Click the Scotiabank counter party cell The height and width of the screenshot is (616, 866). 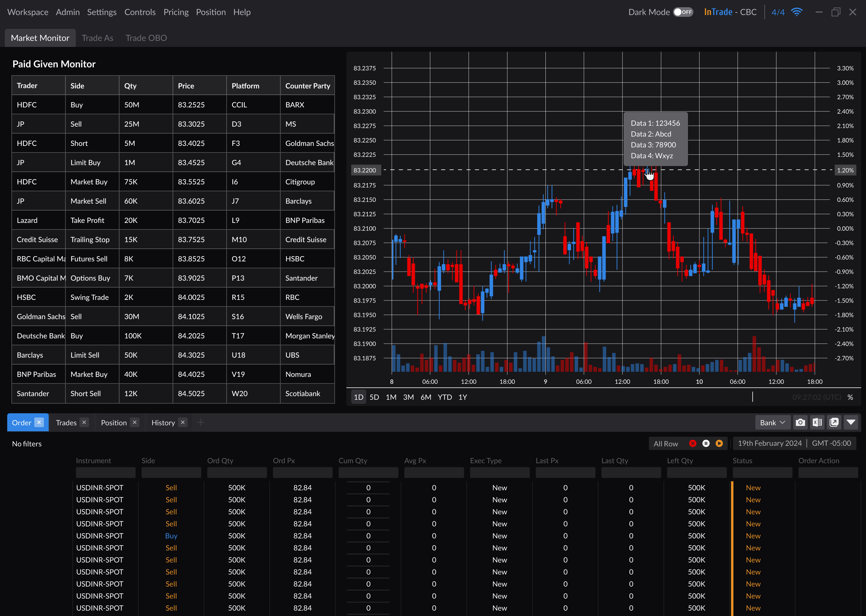(308, 393)
